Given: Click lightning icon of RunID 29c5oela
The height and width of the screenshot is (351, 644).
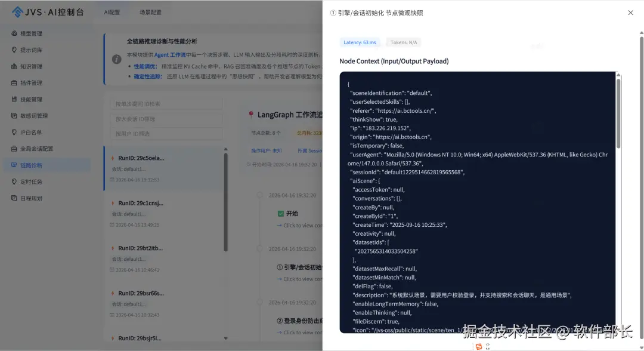Looking at the screenshot, I should coord(113,158).
